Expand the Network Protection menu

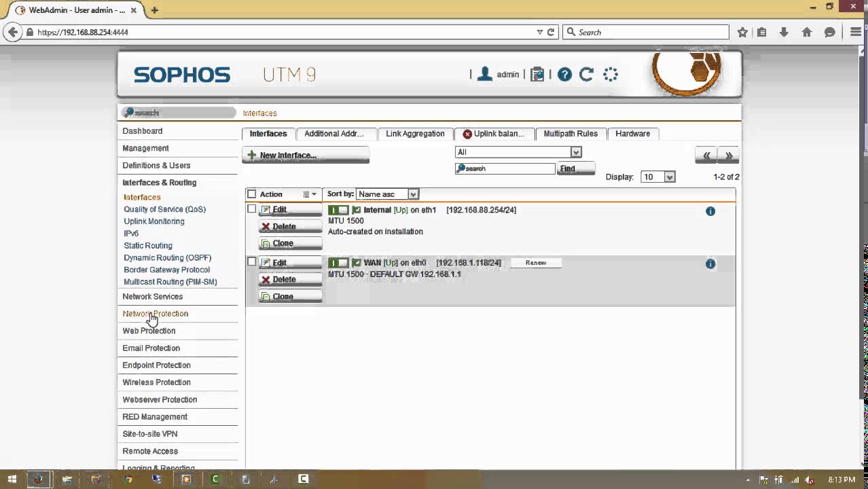click(155, 314)
